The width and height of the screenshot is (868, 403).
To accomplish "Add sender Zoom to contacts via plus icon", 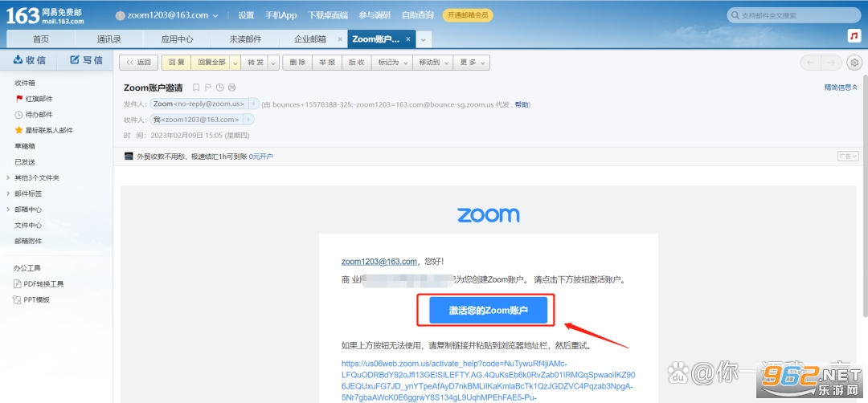I will pos(253,104).
